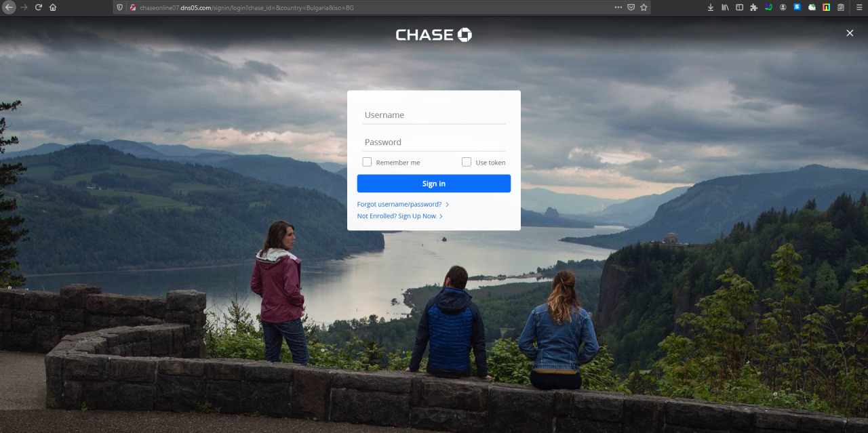
Task: Enable the Use token checkbox
Action: 467,162
